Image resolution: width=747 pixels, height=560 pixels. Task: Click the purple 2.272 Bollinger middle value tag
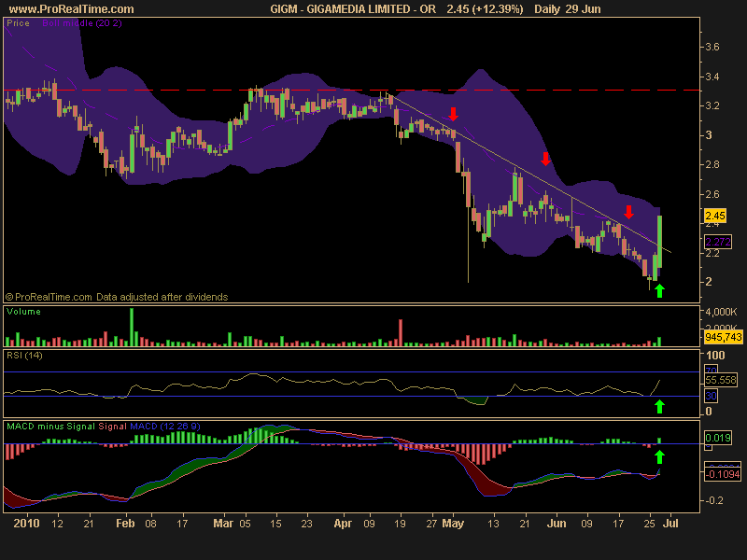(718, 242)
